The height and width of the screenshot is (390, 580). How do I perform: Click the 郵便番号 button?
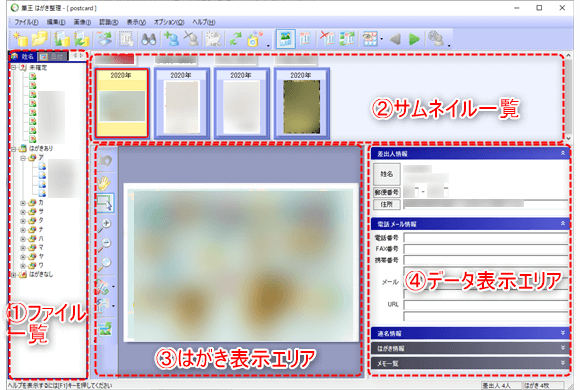387,192
